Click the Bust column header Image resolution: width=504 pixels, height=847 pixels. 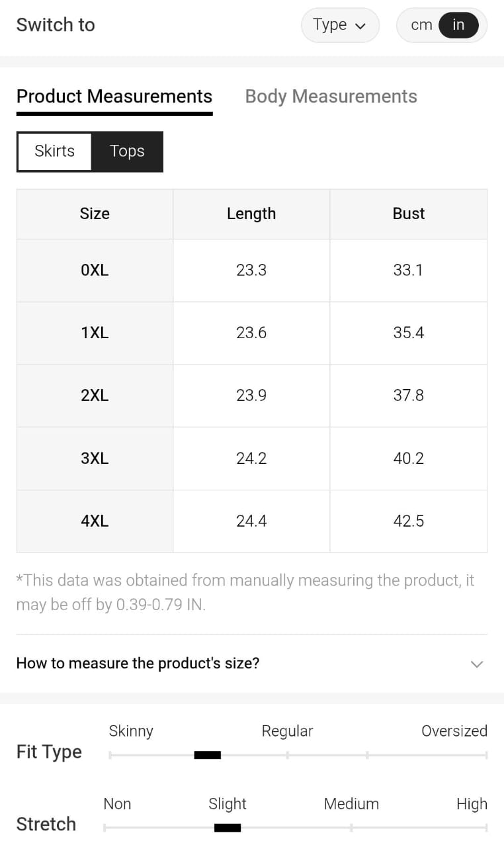(409, 214)
